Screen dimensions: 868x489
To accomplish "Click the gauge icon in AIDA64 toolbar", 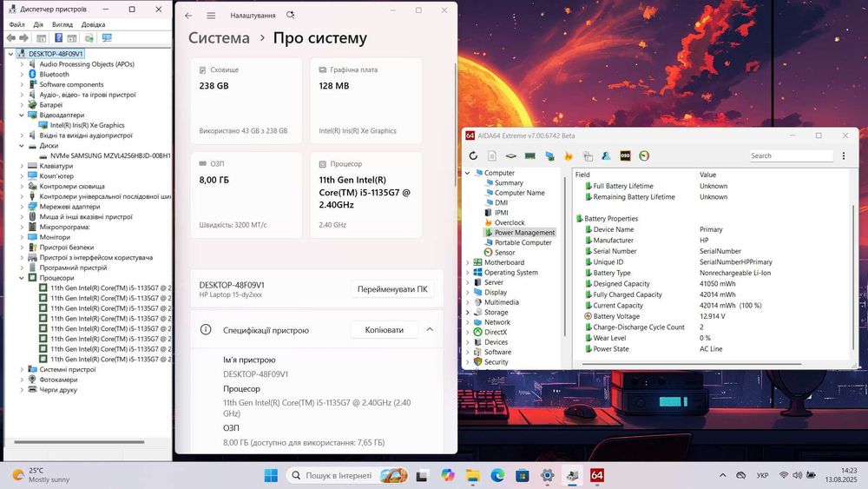I will [x=644, y=156].
